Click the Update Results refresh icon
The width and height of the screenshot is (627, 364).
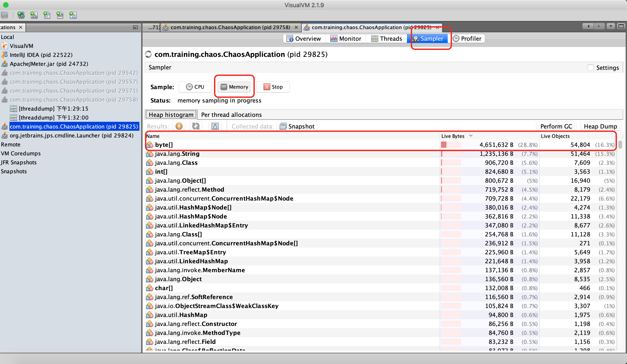[x=196, y=126]
